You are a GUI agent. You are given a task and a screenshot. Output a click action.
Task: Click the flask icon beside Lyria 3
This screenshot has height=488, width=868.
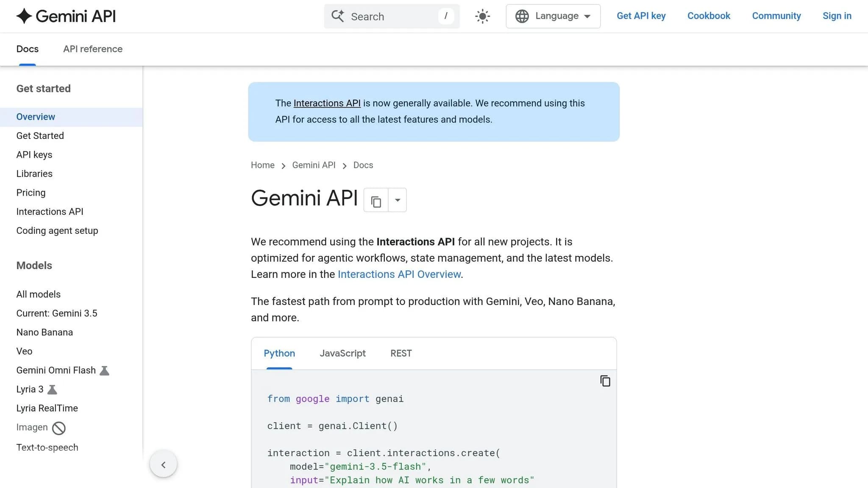pos(52,390)
